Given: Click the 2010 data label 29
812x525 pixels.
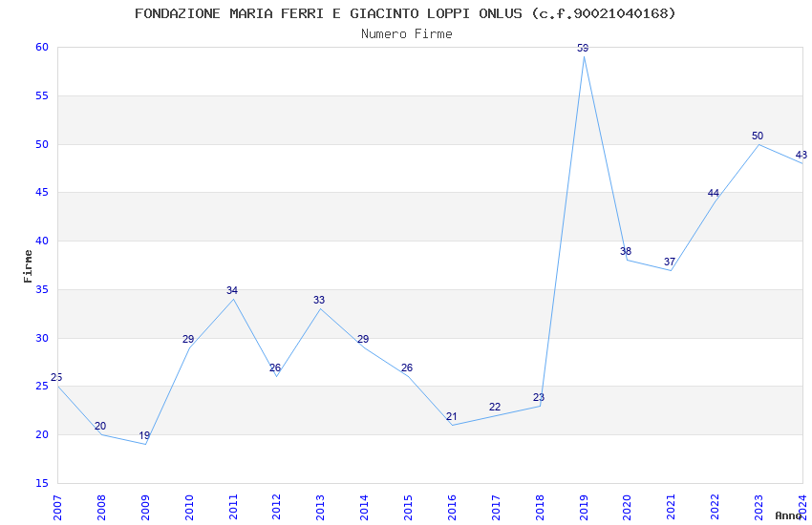Looking at the screenshot, I should click(188, 339).
